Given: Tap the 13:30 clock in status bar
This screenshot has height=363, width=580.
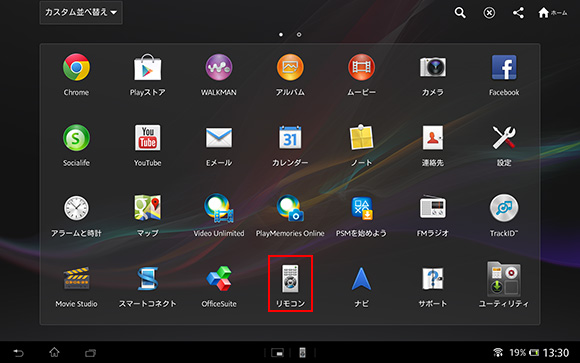Looking at the screenshot, I should tap(556, 353).
